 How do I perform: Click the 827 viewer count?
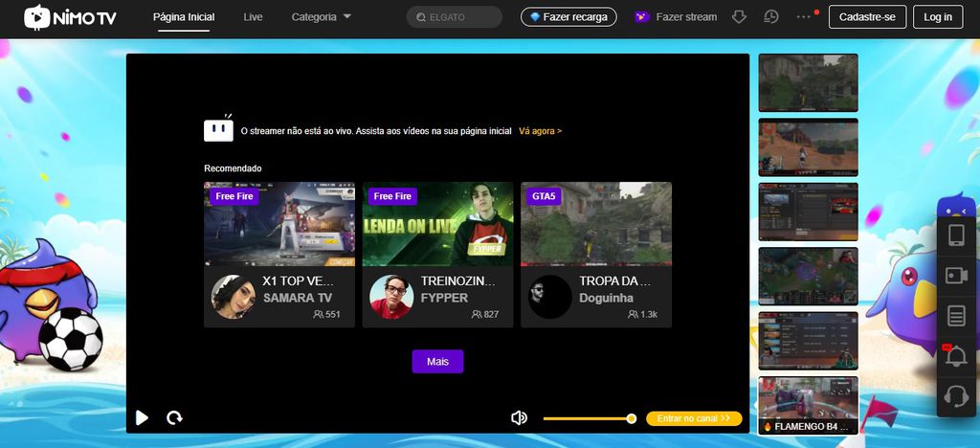click(485, 314)
